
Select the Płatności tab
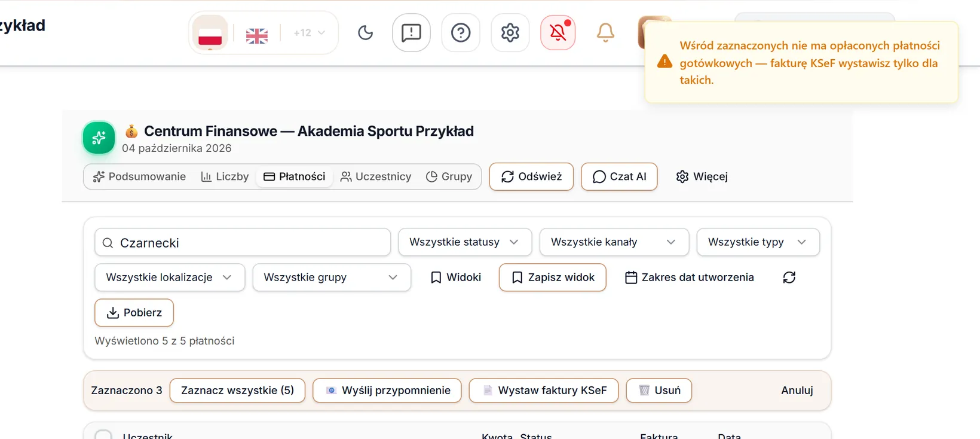[x=295, y=176]
